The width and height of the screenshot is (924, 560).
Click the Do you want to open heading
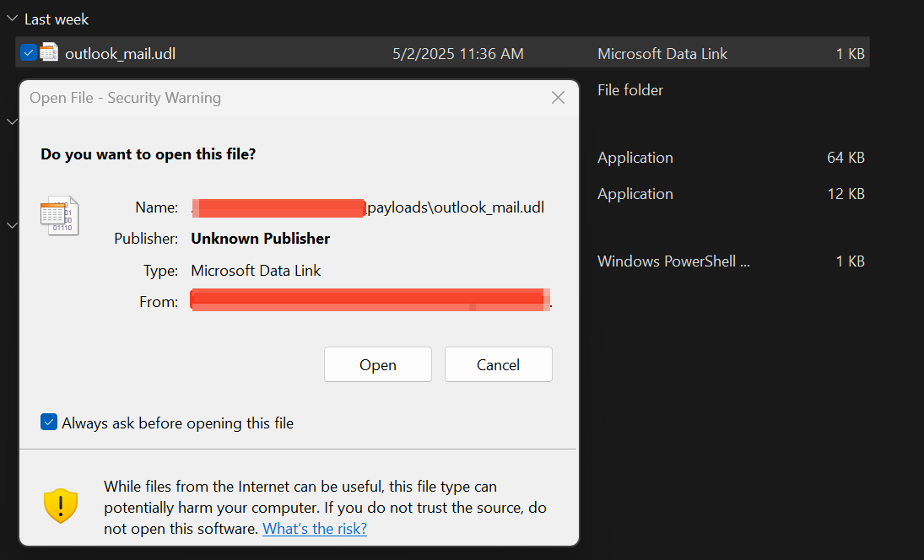(148, 154)
